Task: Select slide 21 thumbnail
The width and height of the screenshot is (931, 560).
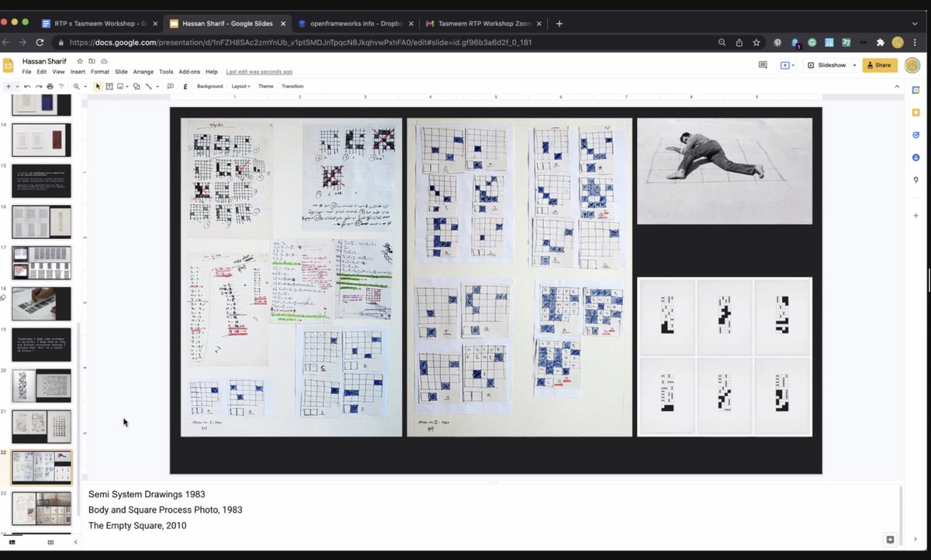Action: (41, 427)
